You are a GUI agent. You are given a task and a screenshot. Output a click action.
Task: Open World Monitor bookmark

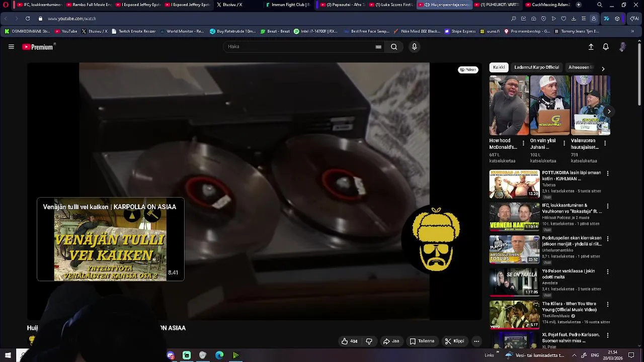pos(182,31)
